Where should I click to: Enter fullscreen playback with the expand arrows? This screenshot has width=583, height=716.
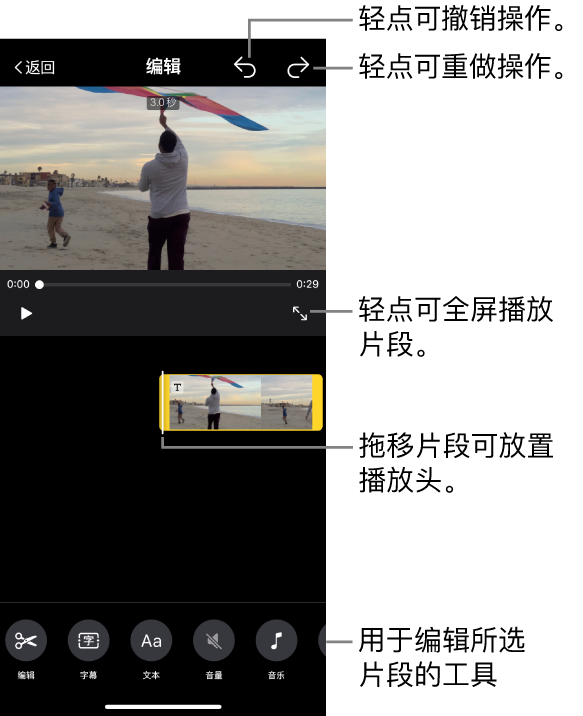300,313
